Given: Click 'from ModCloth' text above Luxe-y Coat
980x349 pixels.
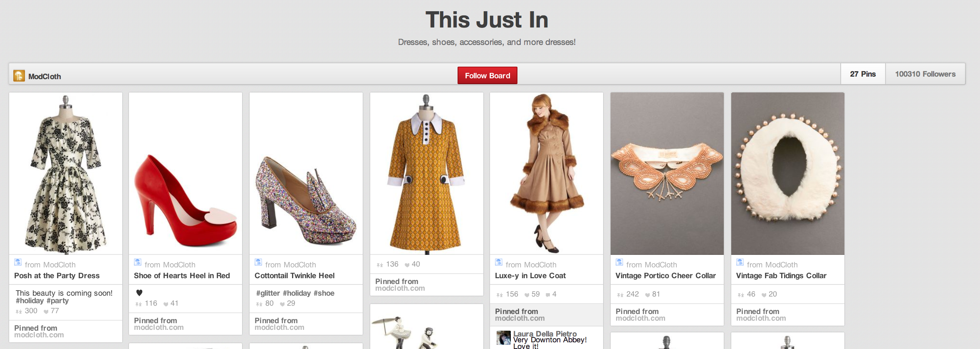Looking at the screenshot, I should [x=531, y=265].
